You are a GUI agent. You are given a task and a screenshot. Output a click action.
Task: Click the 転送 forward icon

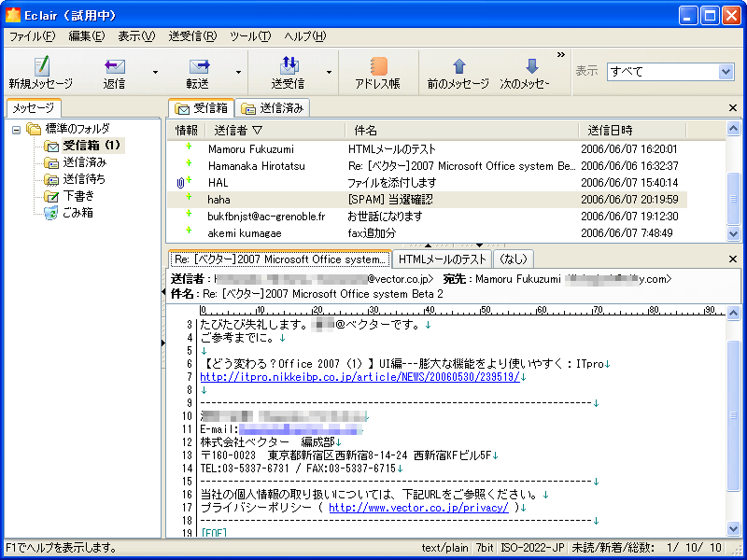(x=199, y=66)
